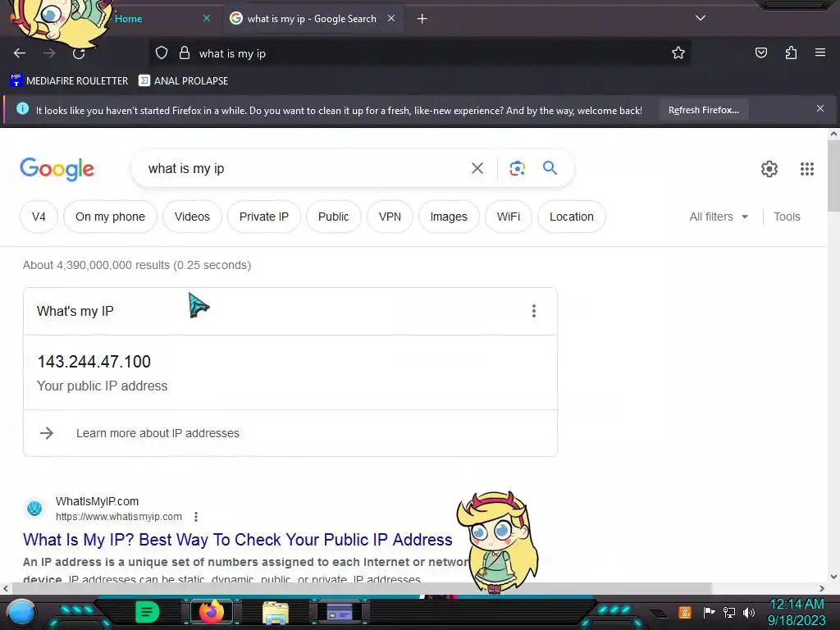
Task: Click the https://www.whatismyip.com URL text
Action: (x=119, y=517)
